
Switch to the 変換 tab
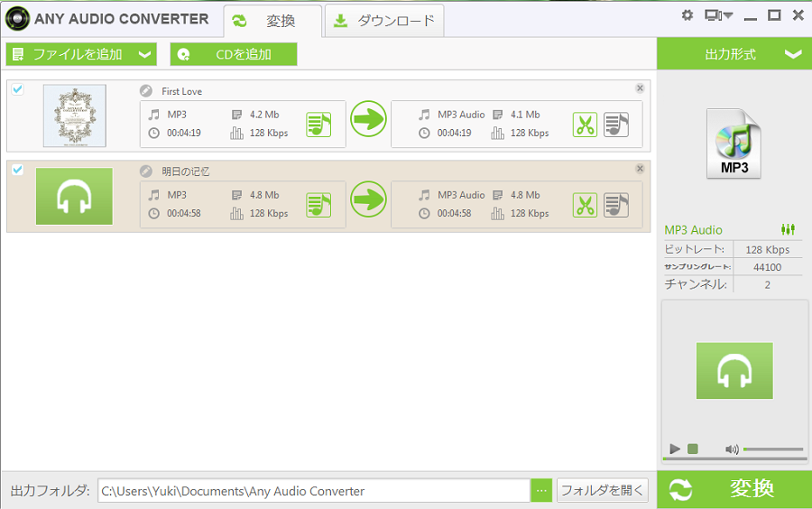pos(272,21)
